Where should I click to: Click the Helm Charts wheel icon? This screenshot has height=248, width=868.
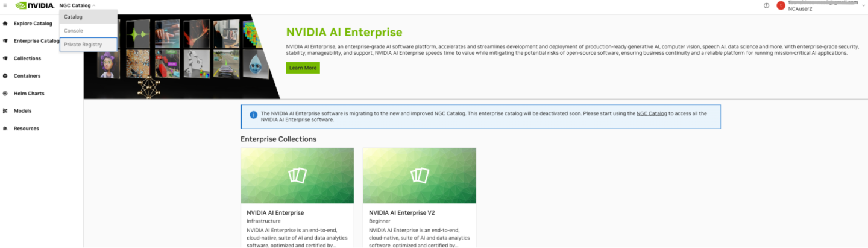coord(5,94)
